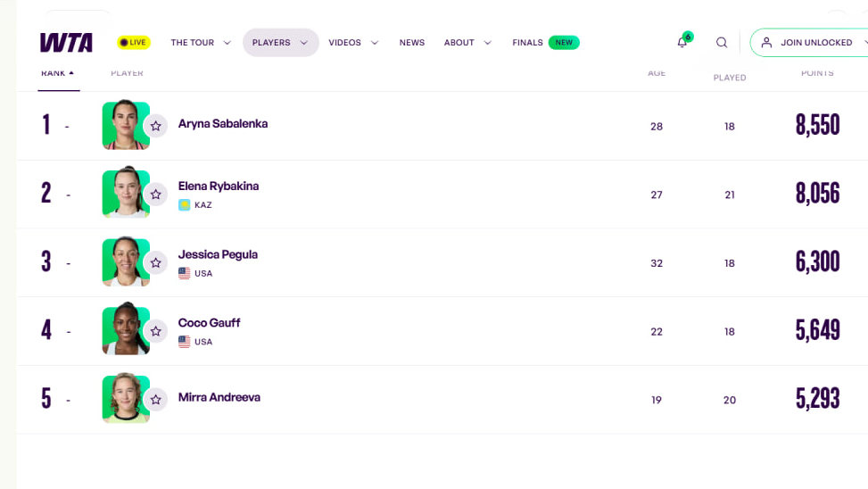The height and width of the screenshot is (489, 868).
Task: Click Kazakhstan flag by Rybakina
Action: click(x=185, y=205)
